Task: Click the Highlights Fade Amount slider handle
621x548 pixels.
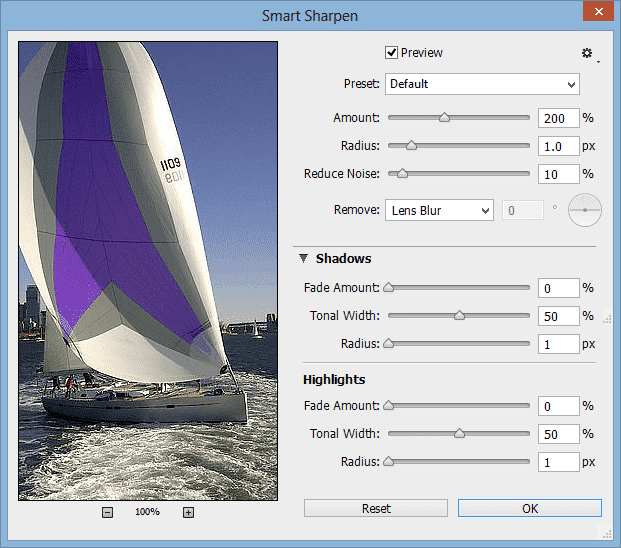Action: [x=389, y=405]
